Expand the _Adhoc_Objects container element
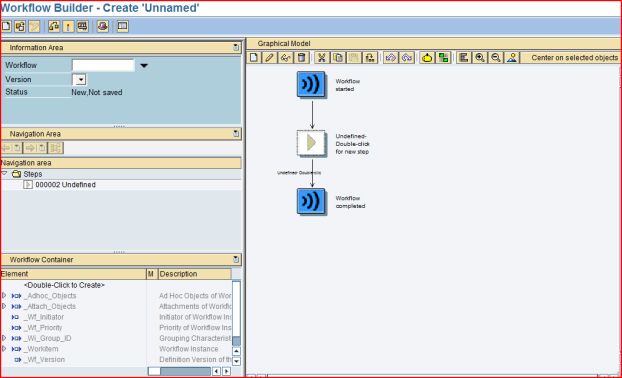This screenshot has width=622, height=378. pyautogui.click(x=4, y=295)
